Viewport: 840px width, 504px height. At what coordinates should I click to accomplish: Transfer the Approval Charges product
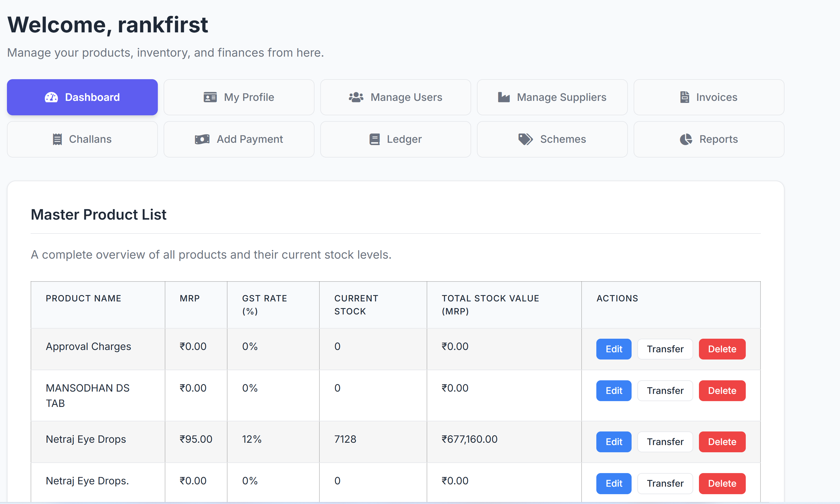[x=665, y=349]
